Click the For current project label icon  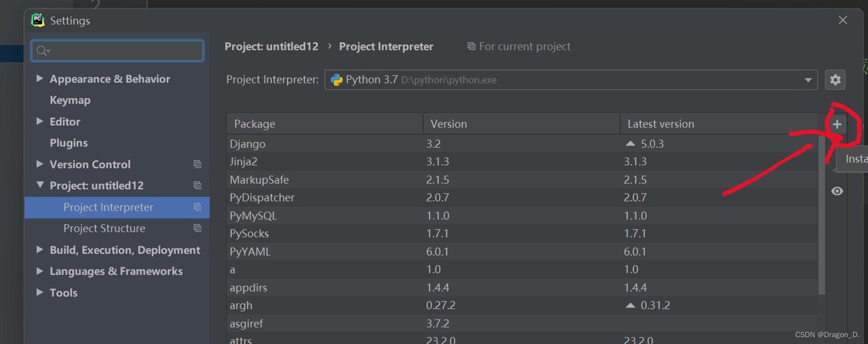471,47
